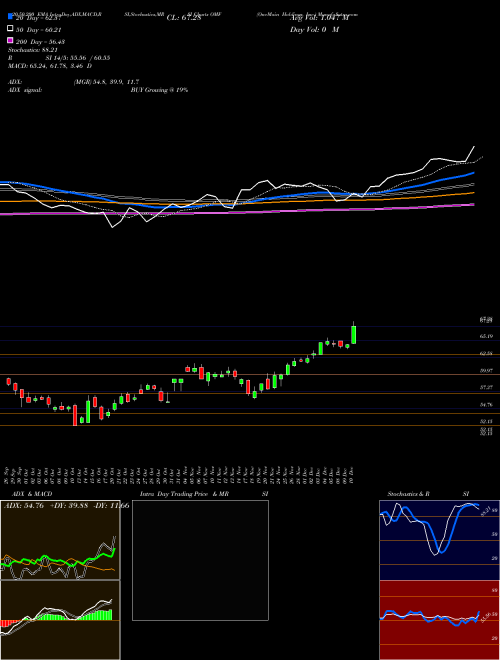This screenshot has height=660, width=500.
Task: Click the '+DY: 39.88' value
Action: (x=69, y=506)
